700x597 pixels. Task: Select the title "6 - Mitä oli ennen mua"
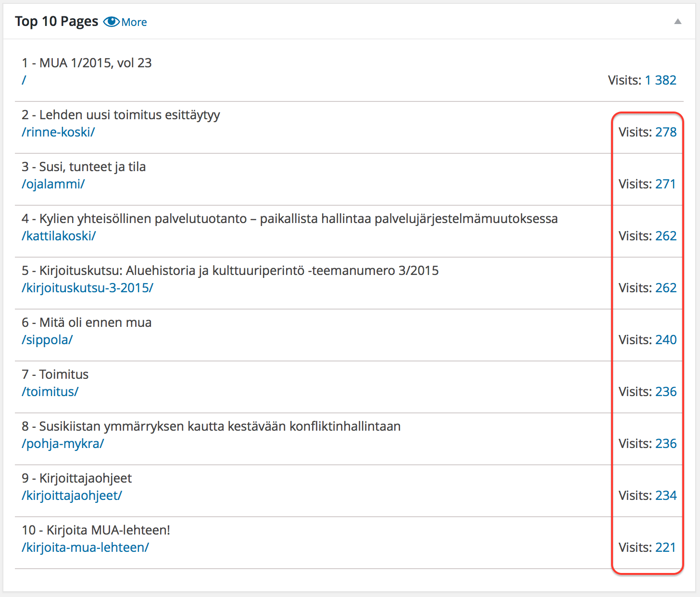click(87, 323)
